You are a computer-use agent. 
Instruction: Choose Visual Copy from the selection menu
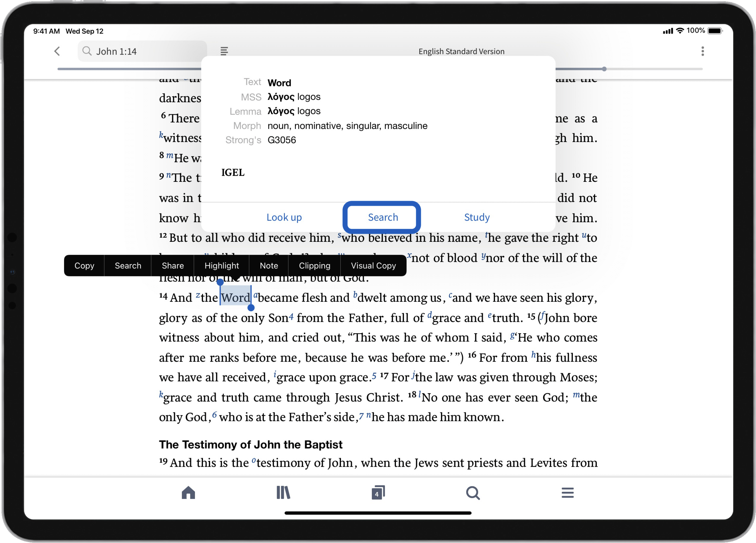coord(373,266)
